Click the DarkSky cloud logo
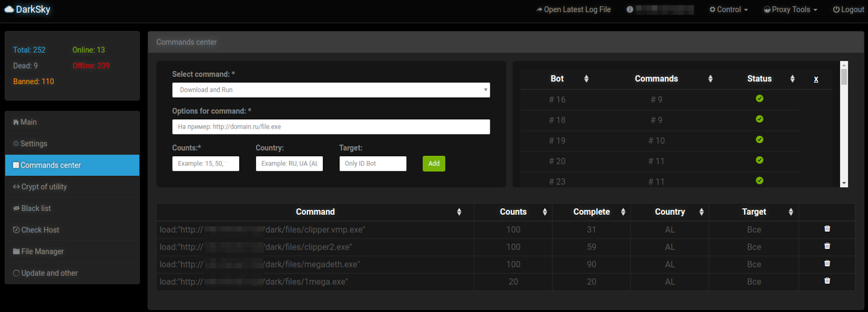 [x=9, y=9]
